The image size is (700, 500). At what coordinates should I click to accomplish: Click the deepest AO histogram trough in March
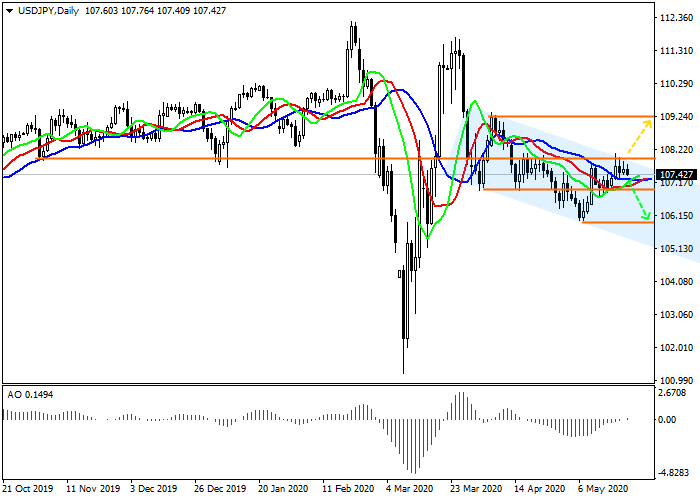[x=411, y=468]
